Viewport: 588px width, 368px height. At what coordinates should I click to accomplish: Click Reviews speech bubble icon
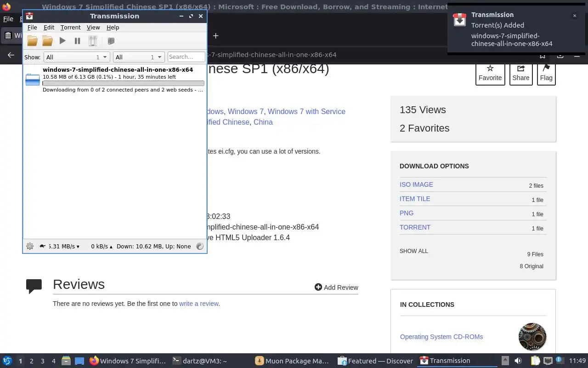click(x=34, y=286)
